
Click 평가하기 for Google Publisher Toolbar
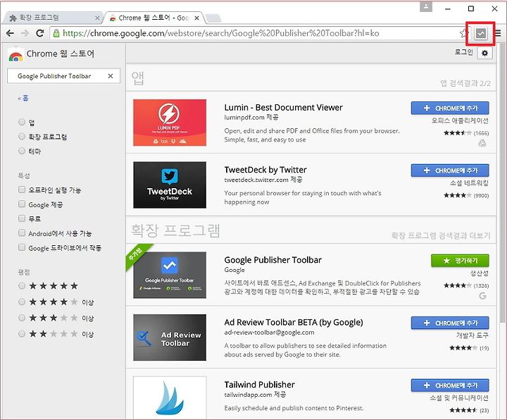click(460, 261)
